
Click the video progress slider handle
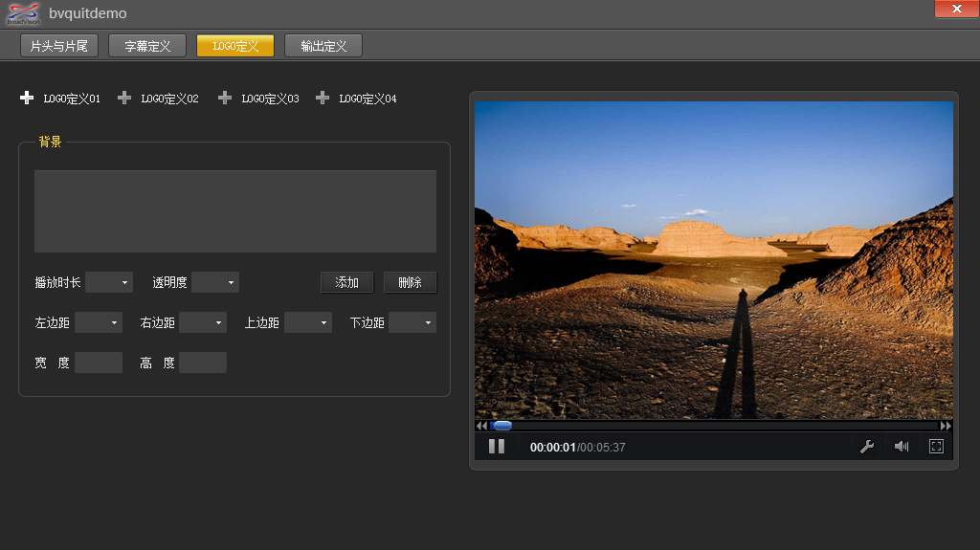pyautogui.click(x=501, y=426)
